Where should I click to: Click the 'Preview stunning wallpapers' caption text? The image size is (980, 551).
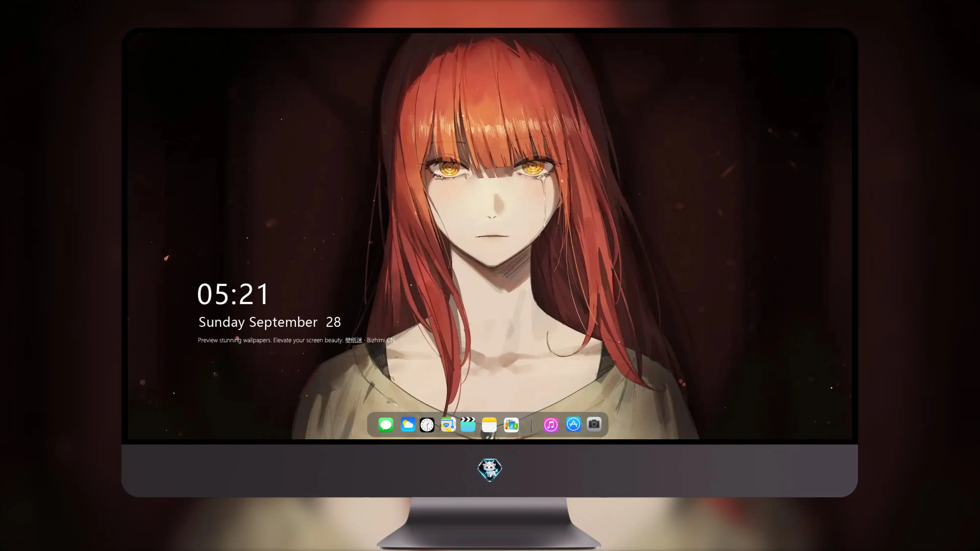(x=296, y=340)
